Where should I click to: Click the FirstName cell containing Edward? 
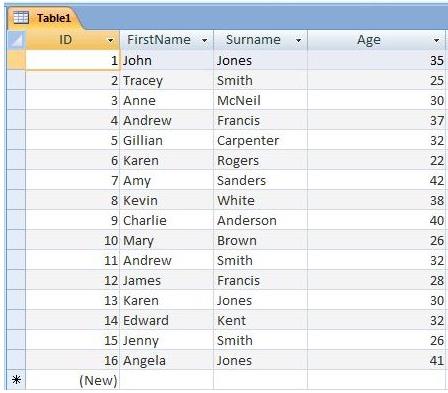click(166, 320)
